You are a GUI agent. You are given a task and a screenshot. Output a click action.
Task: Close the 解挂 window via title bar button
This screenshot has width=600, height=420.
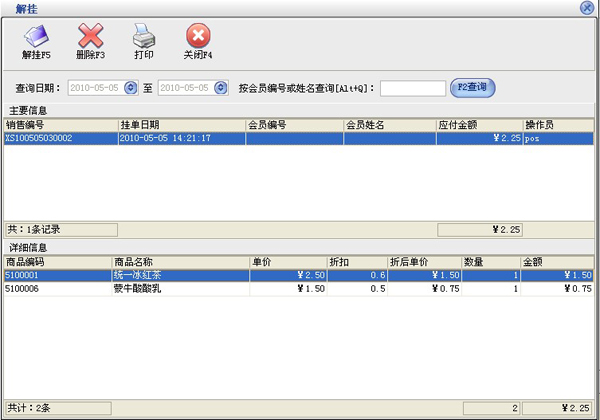587,7
